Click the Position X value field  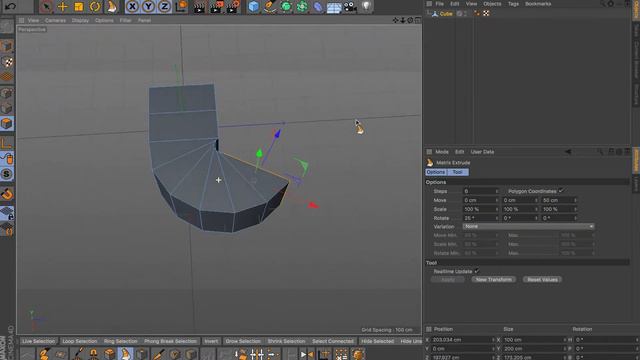(x=462, y=340)
